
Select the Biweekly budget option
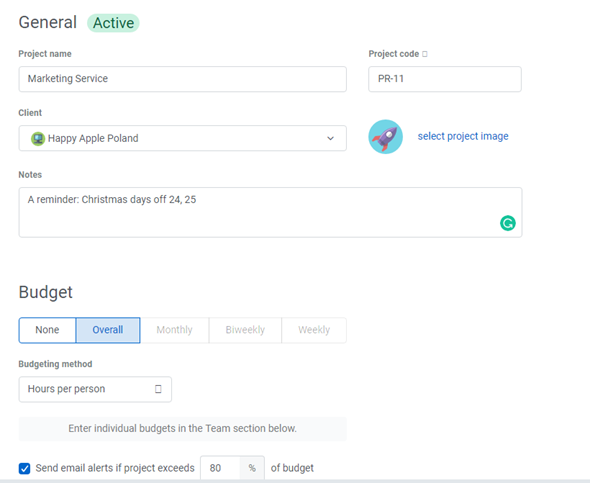tap(245, 330)
